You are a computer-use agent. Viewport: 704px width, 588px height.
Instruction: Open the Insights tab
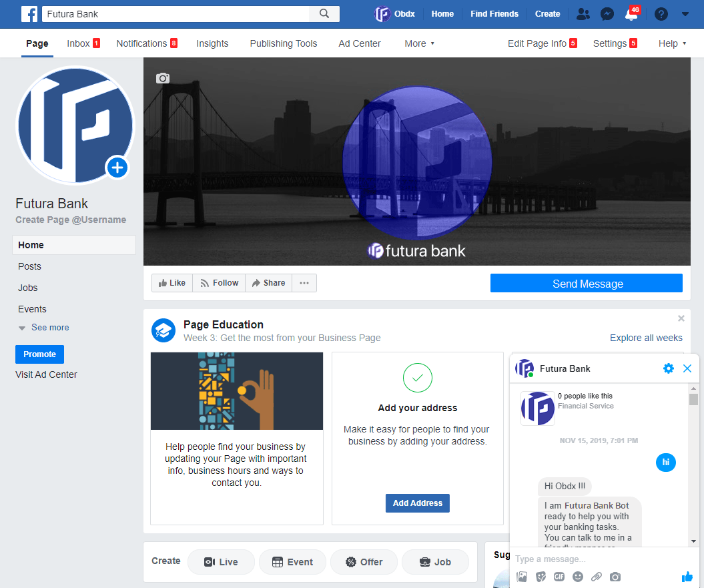coord(212,43)
